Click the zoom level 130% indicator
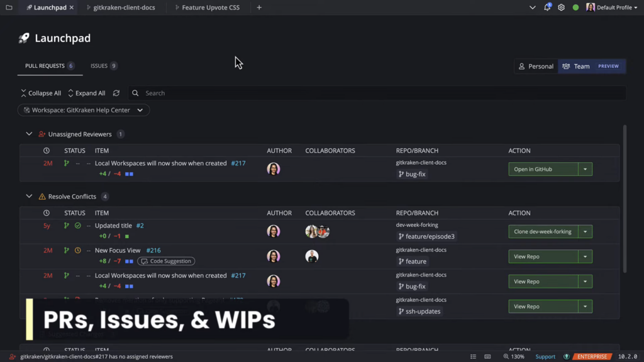This screenshot has height=362, width=644. [514, 357]
